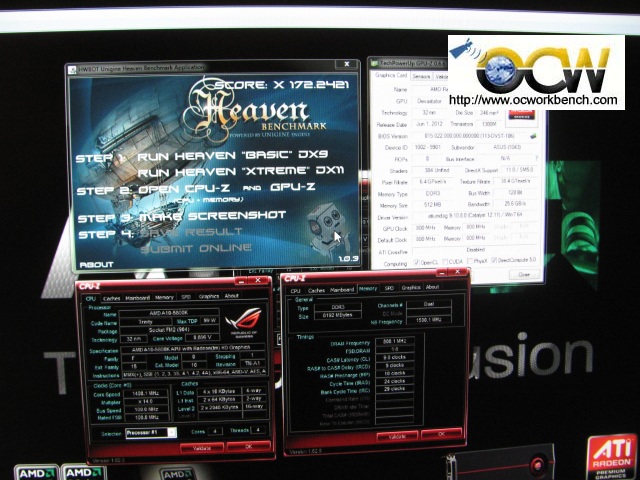Click Driver Version field in GPU-Z
This screenshot has height=480, width=640.
point(476,216)
